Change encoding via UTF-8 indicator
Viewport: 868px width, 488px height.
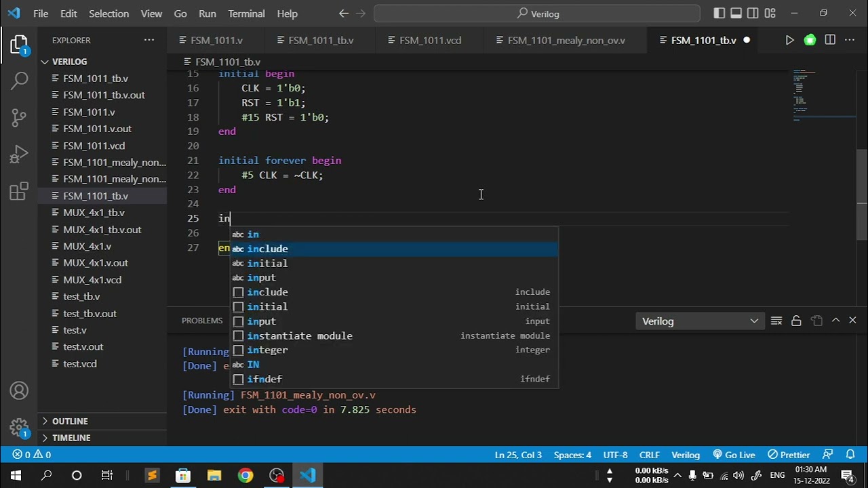click(x=615, y=455)
